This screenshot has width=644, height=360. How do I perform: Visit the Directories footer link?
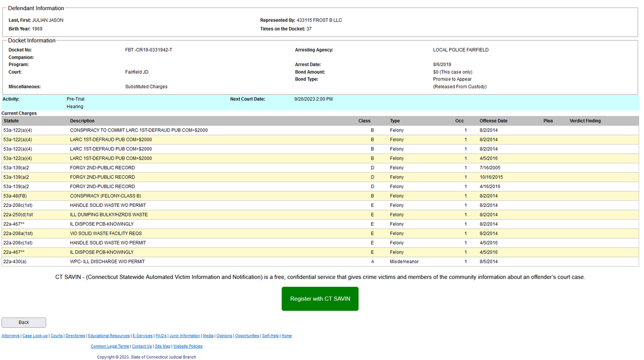pyautogui.click(x=75, y=336)
